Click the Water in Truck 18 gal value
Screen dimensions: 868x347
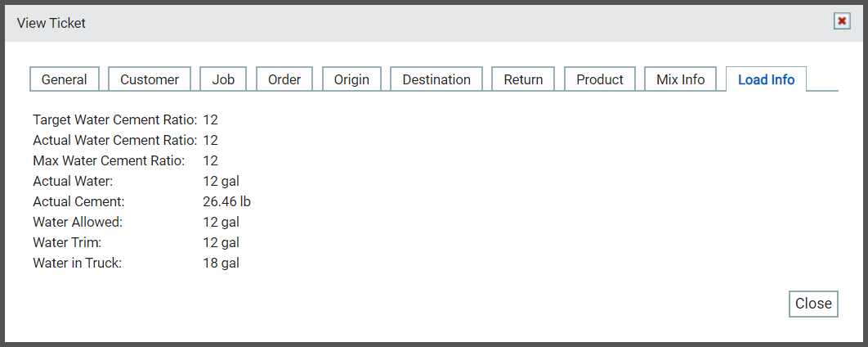point(221,263)
